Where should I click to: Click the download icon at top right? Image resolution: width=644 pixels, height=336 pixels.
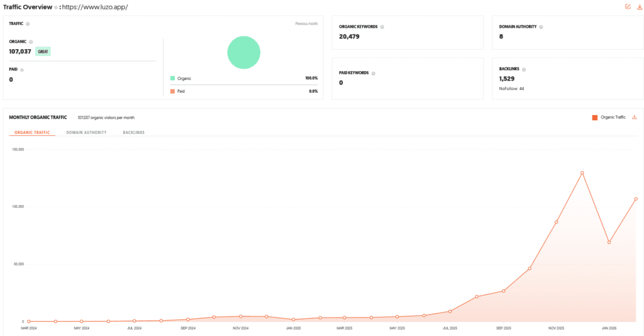pos(640,7)
